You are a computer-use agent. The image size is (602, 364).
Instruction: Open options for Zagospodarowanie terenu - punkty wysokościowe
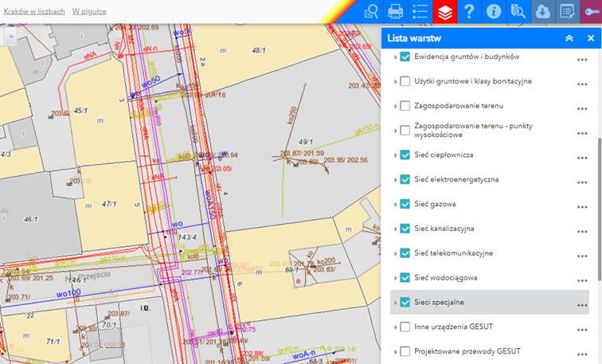click(x=582, y=133)
